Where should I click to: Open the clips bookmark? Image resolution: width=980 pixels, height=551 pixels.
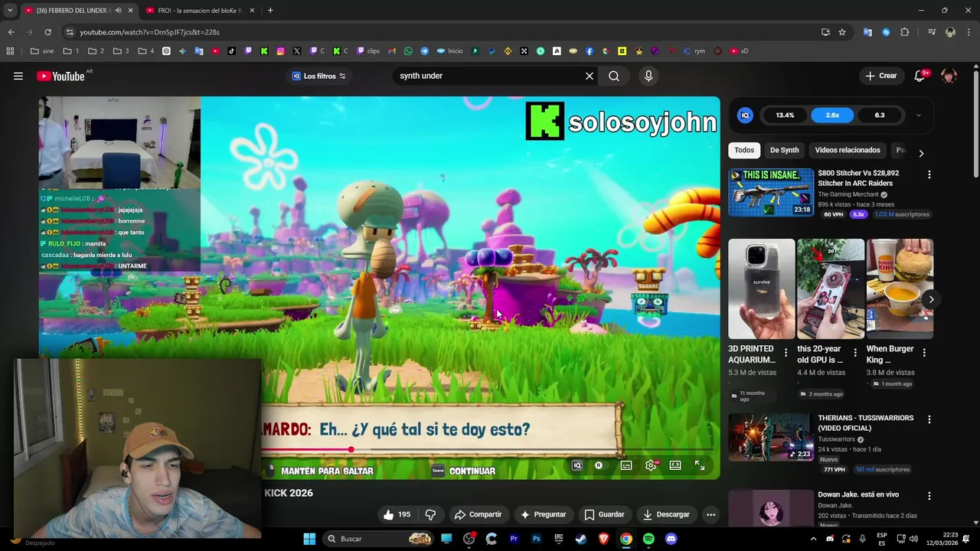pos(367,51)
